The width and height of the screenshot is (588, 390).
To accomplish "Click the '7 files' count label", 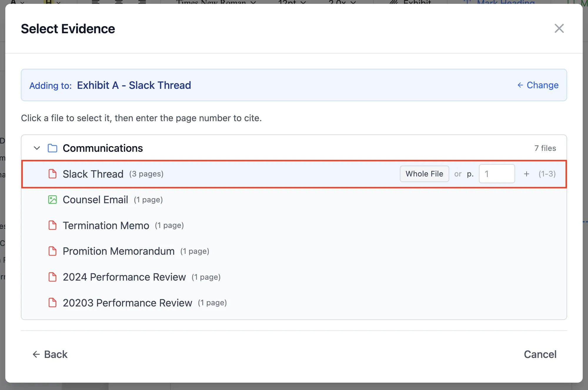I will point(545,148).
